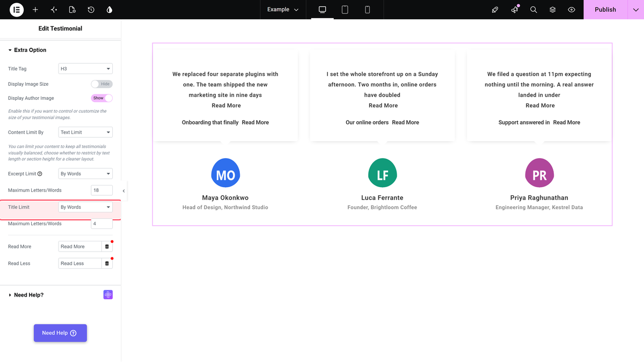Click the MO avatar image
The image size is (644, 362).
coord(225,173)
